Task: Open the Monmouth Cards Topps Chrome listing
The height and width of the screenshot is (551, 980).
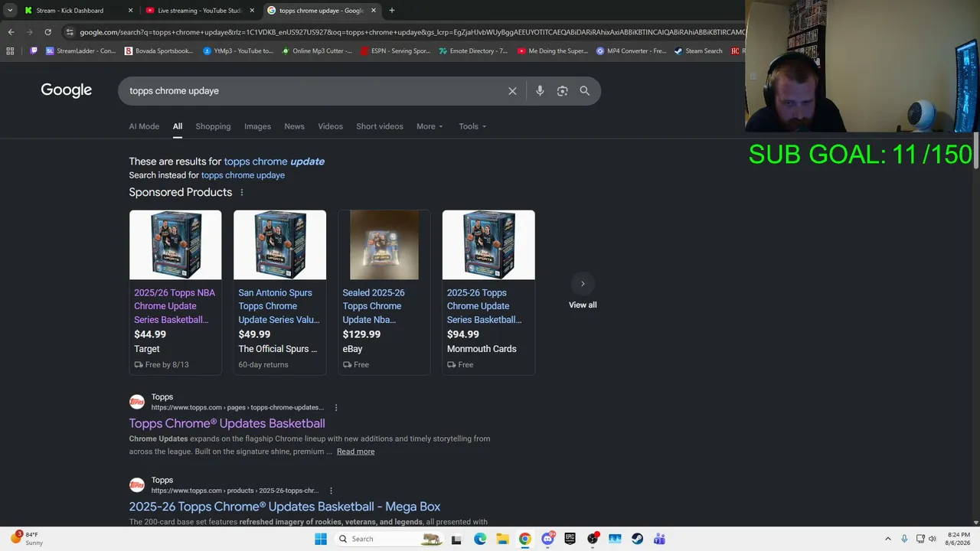Action: tap(485, 306)
